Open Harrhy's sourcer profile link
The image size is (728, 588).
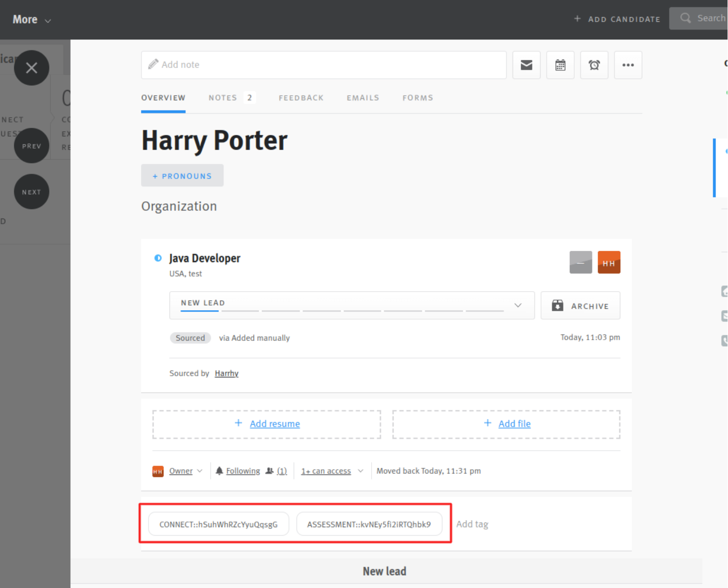click(x=226, y=373)
